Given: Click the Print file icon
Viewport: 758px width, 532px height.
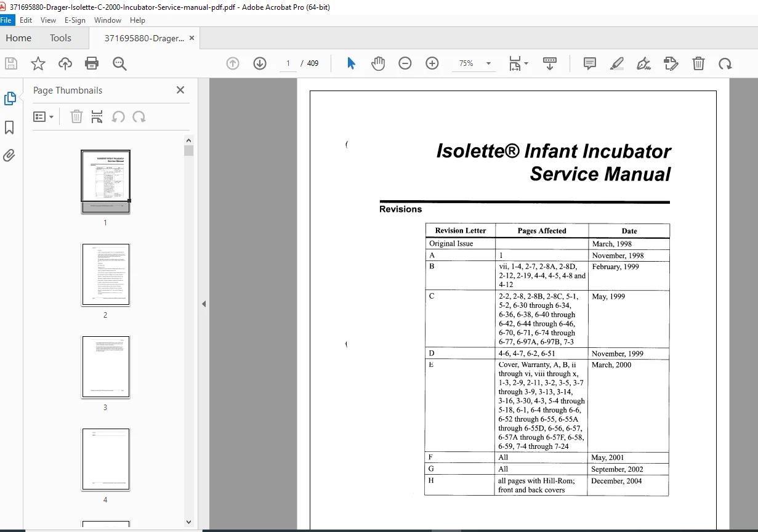Looking at the screenshot, I should pyautogui.click(x=92, y=63).
